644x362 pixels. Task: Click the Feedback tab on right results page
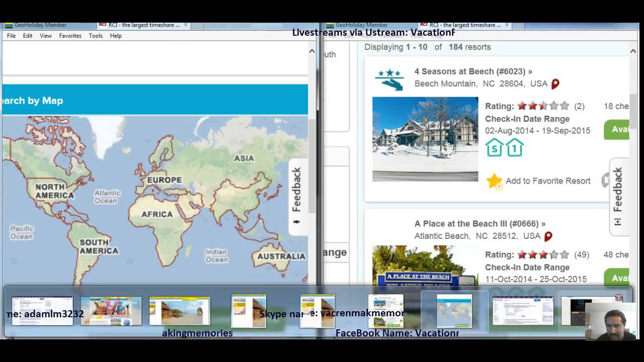coord(618,196)
